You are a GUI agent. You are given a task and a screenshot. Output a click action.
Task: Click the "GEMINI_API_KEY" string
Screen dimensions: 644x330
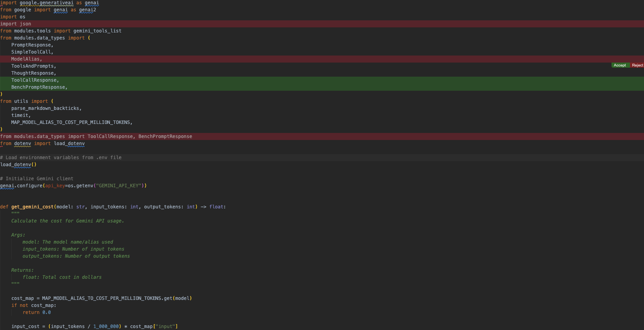(x=119, y=186)
